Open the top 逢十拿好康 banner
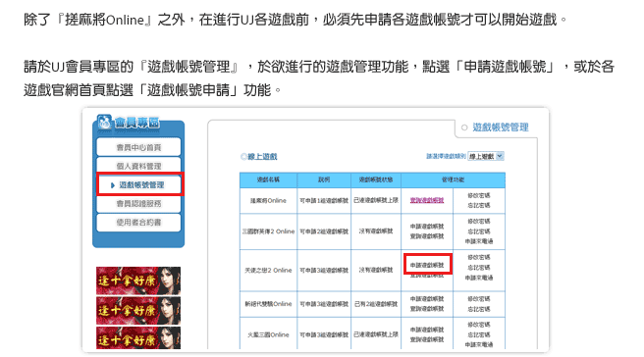Screen dimensions: 644x357 138,280
